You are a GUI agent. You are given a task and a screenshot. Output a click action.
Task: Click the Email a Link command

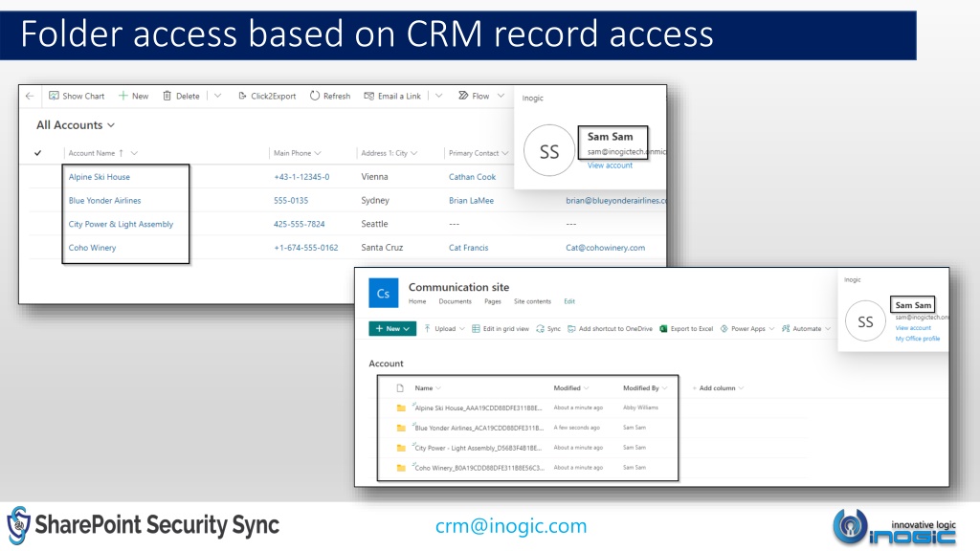point(392,96)
